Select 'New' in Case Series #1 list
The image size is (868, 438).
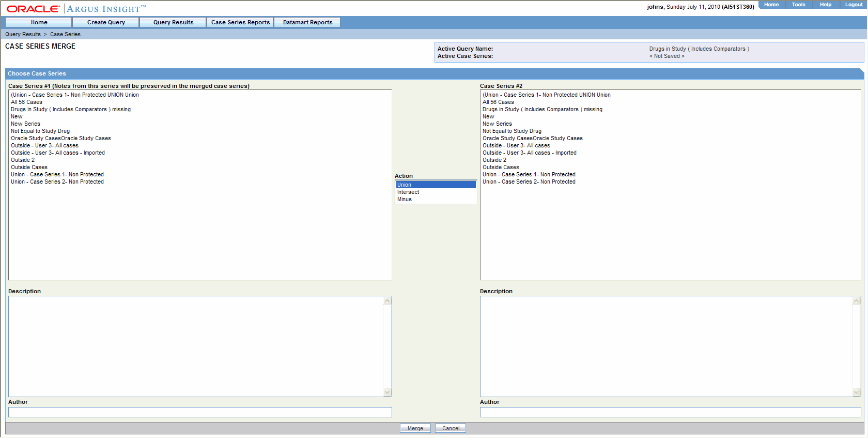(x=199, y=116)
